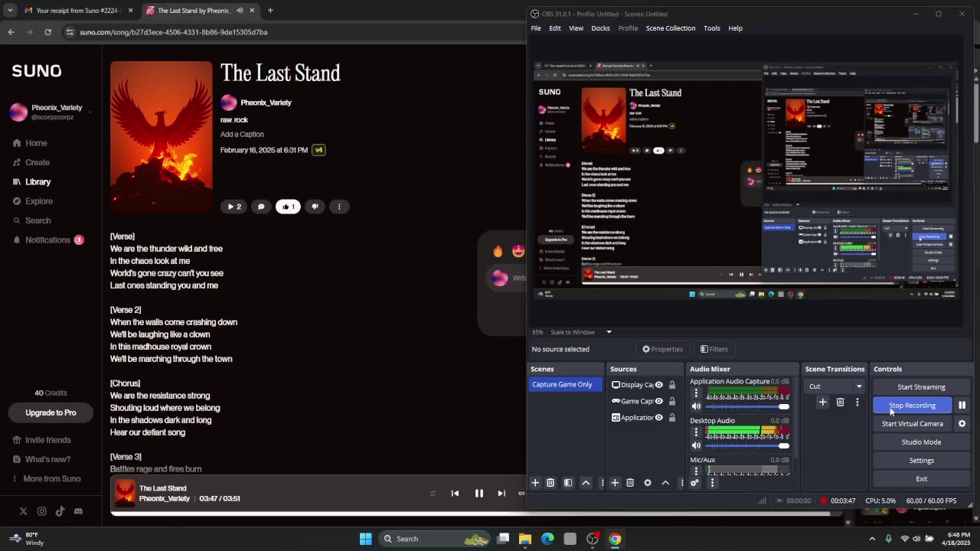Viewport: 980px width, 551px height.
Task: Open Application Audio Capture options menu
Action: [696, 393]
